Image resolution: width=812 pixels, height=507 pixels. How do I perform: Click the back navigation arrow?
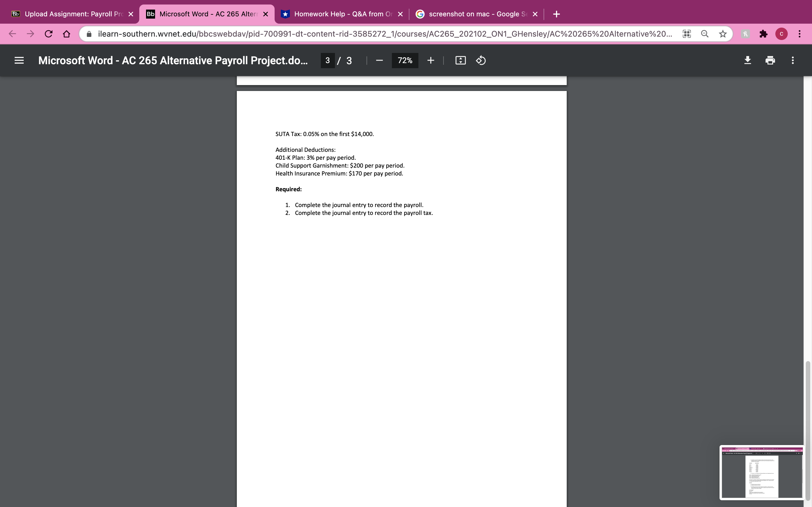click(x=12, y=34)
